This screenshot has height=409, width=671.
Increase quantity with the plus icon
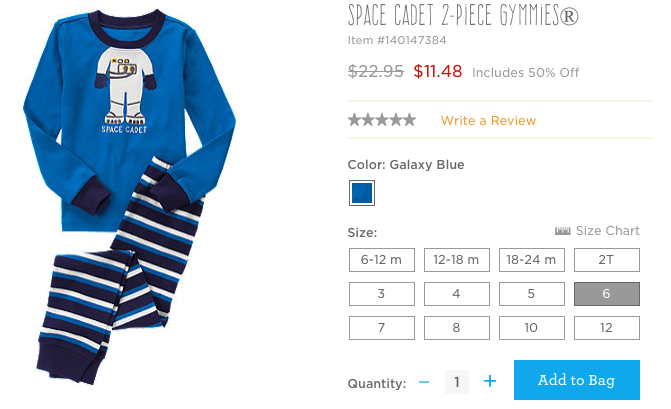click(x=490, y=381)
